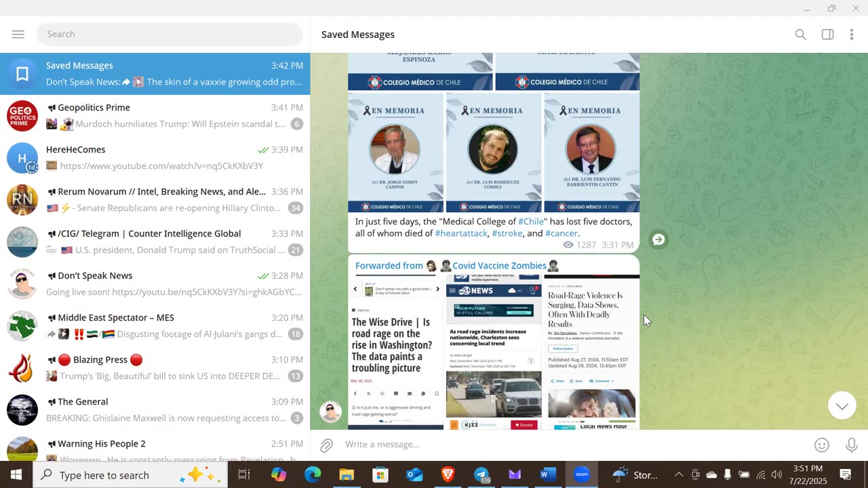Viewport: 868px width, 488px height.
Task: Open the Middle East Spectator avatar
Action: coord(22,326)
